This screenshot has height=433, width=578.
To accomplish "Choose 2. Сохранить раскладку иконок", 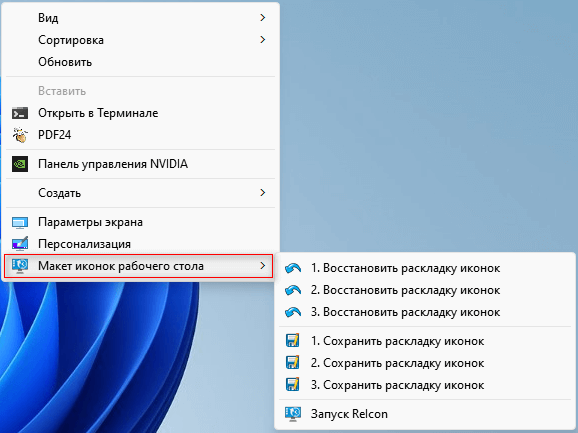I will click(425, 363).
